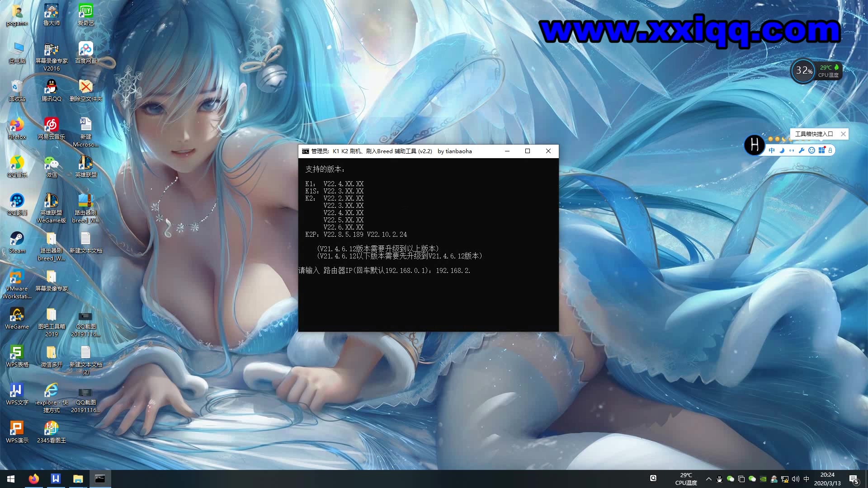Open the Steam desktop icon
This screenshot has width=868, height=488.
[17, 239]
